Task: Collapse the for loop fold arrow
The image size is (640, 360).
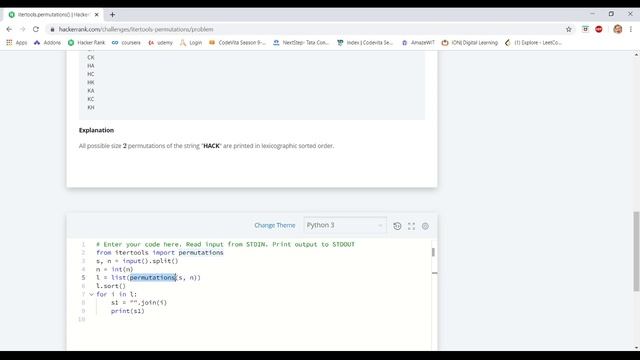Action: (91, 294)
